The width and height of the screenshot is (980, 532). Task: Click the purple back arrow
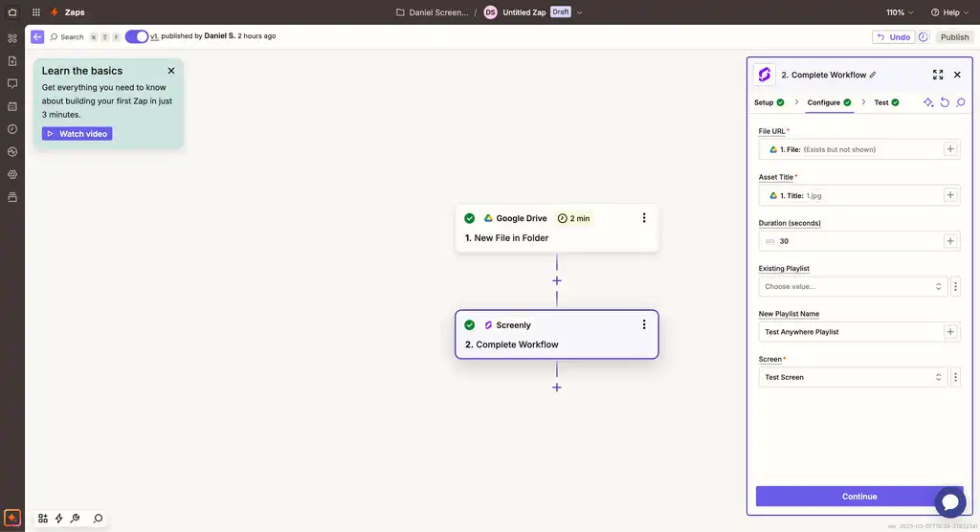coord(37,37)
